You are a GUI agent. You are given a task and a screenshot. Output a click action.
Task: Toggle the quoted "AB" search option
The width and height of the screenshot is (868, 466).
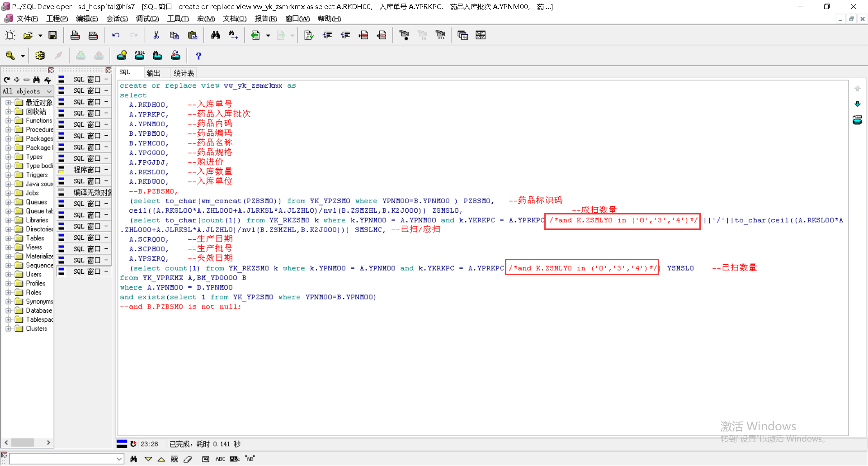[250, 459]
